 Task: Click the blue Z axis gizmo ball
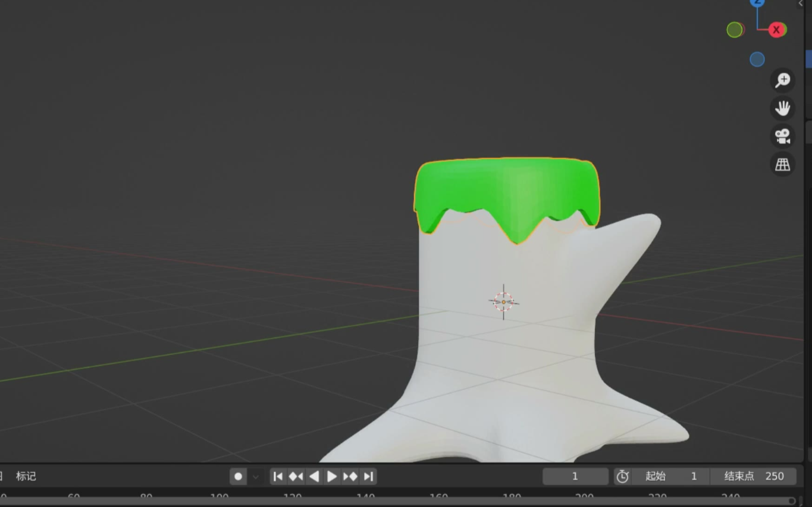[757, 2]
